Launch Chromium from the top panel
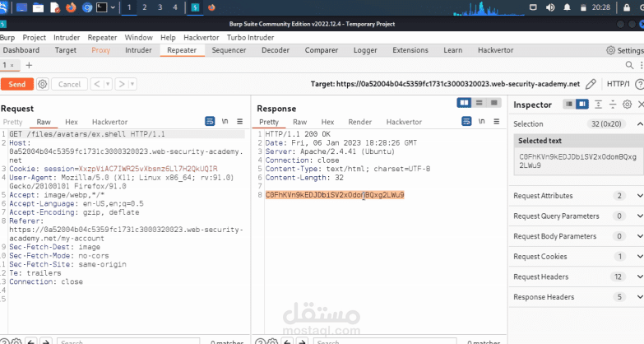Image resolution: width=644 pixels, height=344 pixels. coord(87,7)
